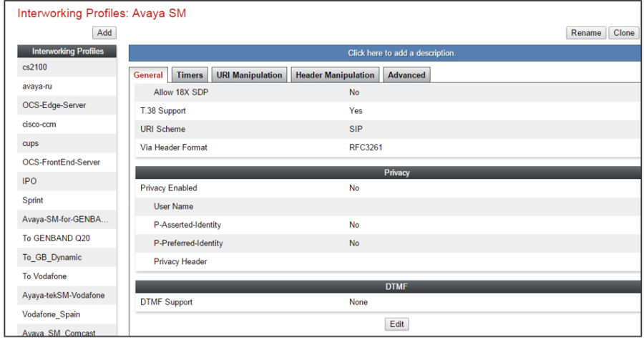The width and height of the screenshot is (644, 340).
Task: Open the General tab
Action: (x=148, y=75)
